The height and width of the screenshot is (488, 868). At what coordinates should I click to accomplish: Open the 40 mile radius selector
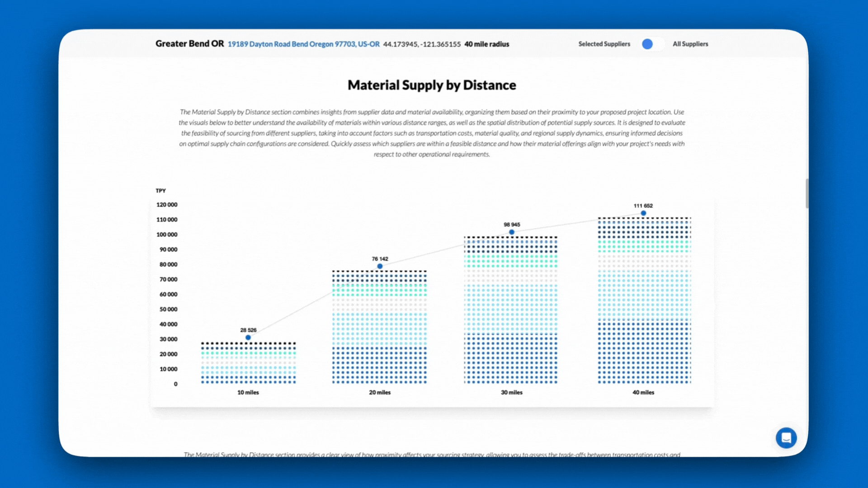point(486,44)
